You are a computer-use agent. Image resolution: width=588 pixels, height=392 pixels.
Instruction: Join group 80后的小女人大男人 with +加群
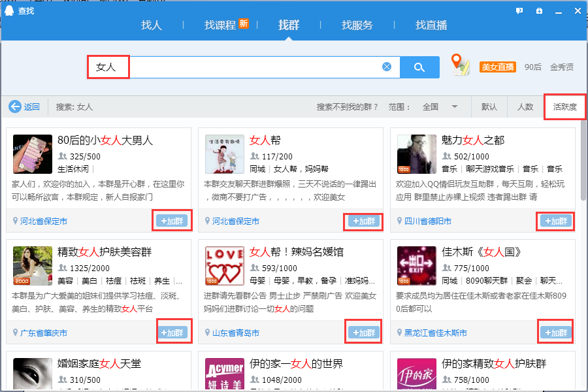click(x=172, y=221)
